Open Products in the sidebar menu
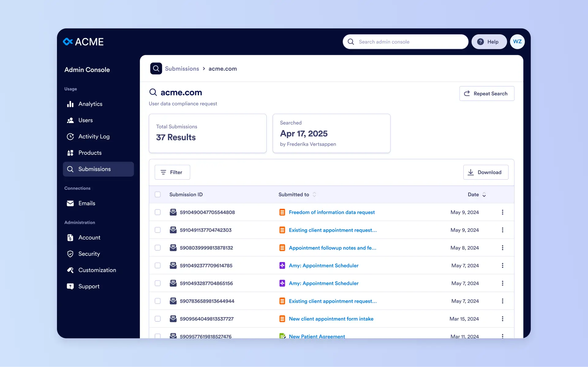The height and width of the screenshot is (367, 588). tap(89, 153)
